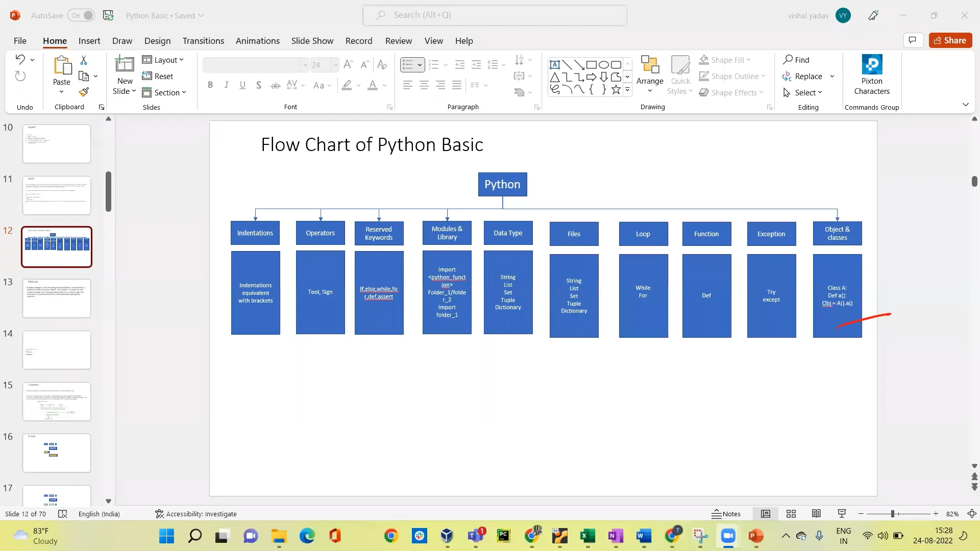Switch to the Animations tab

[257, 41]
